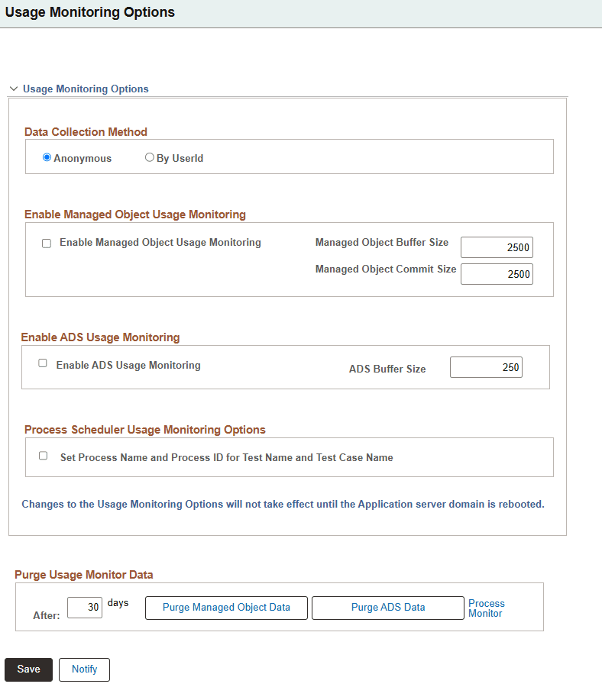Image resolution: width=602 pixels, height=700 pixels.
Task: Check Set Process Name and Process ID option
Action: pyautogui.click(x=43, y=455)
